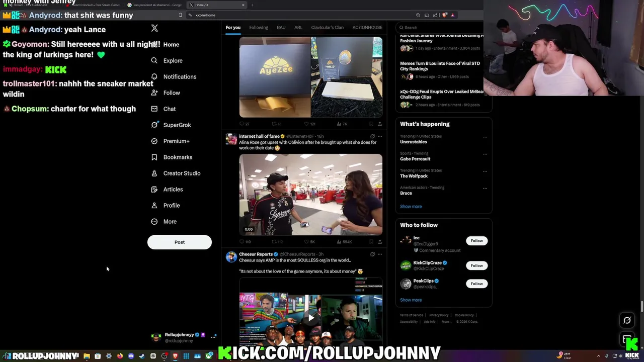This screenshot has height=362, width=644.
Task: Open Uncrustables trend options
Action: (485, 137)
